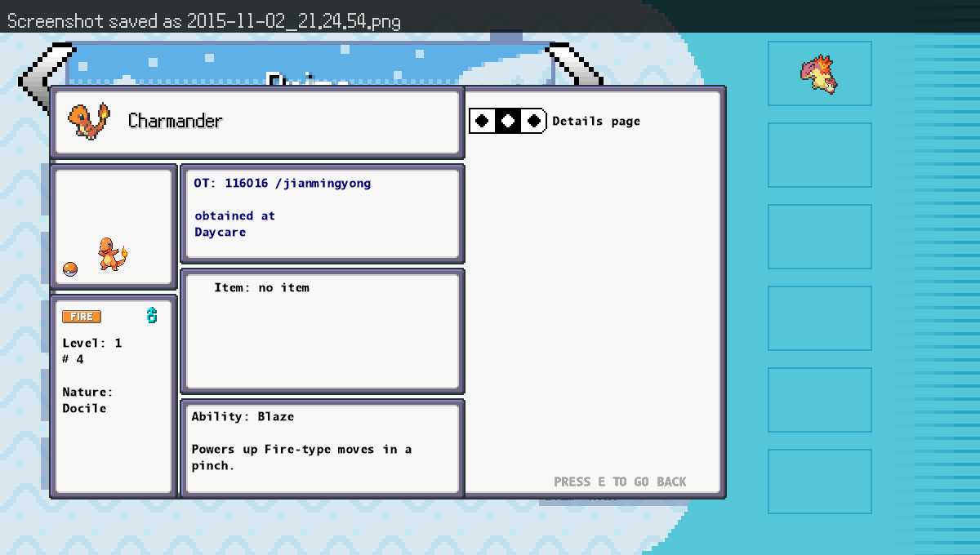Click the Nature: Docile text

[x=87, y=400]
